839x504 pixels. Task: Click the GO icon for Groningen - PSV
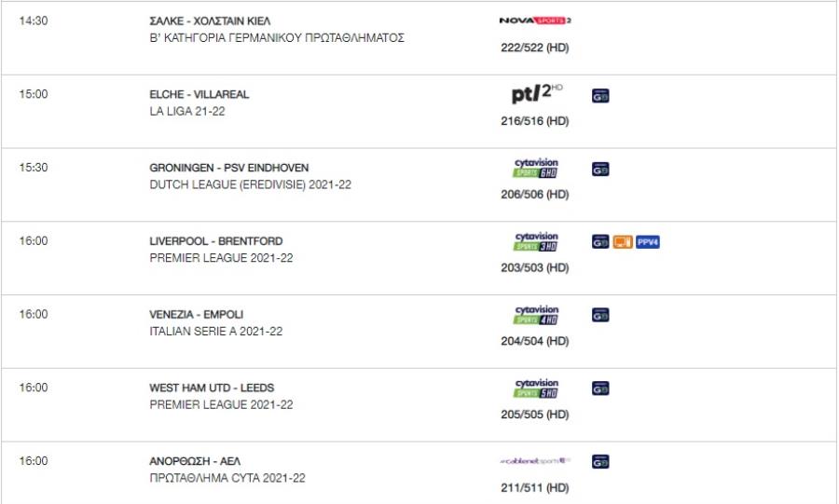point(600,169)
